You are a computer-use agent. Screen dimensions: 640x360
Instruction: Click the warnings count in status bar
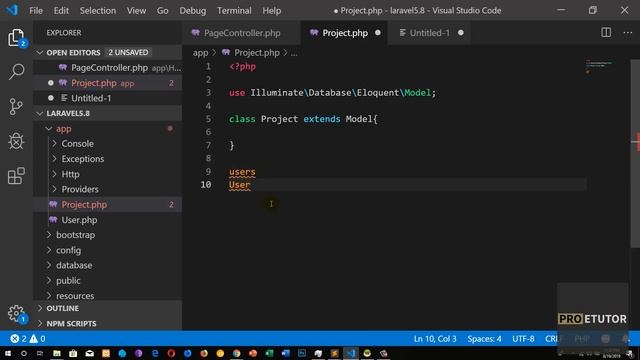point(37,338)
